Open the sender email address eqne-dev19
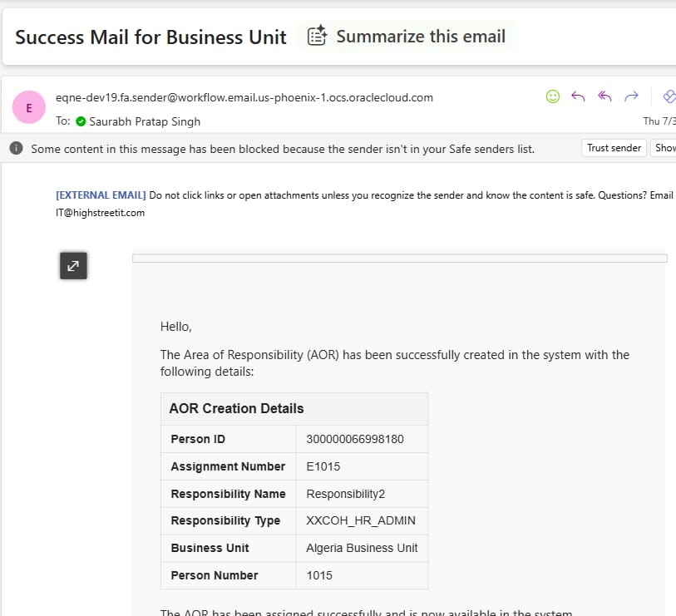This screenshot has height=616, width=676. point(244,97)
